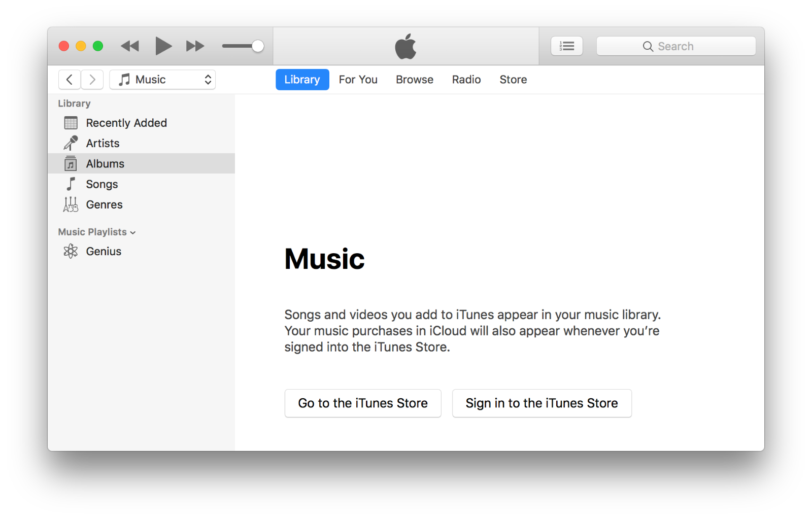812x519 pixels.
Task: Click the Apple logo status display
Action: (x=405, y=46)
